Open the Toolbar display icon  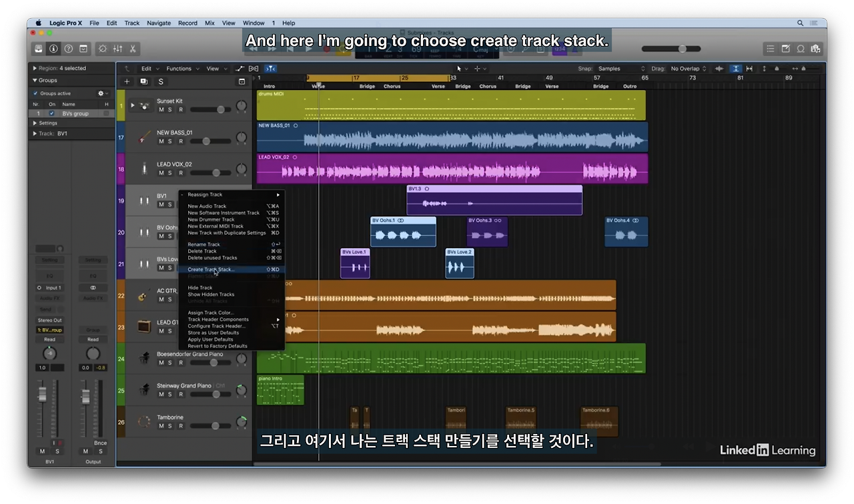click(83, 49)
